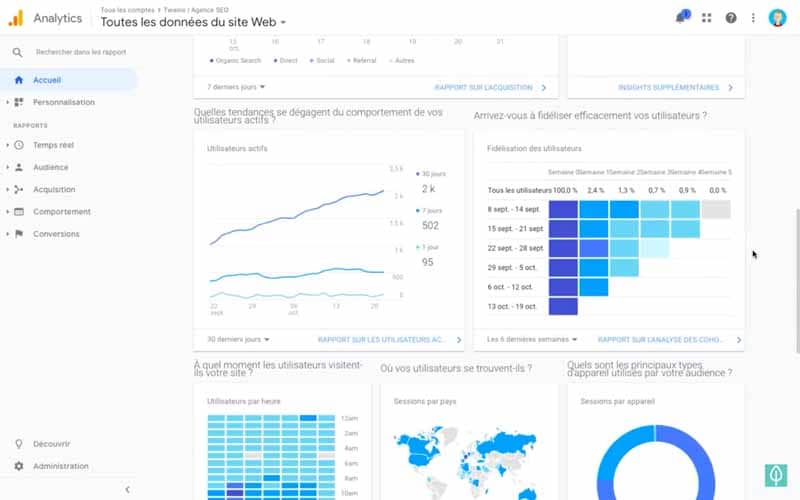Open INSIGHTS SUPPLÉMENTAIRES link
Viewport: 800px width, 500px height.
pos(668,88)
